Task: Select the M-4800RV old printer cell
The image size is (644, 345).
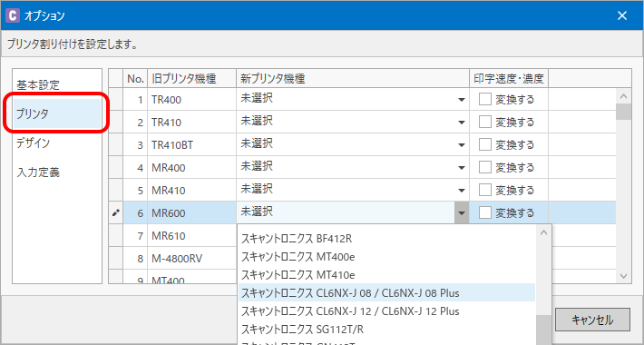Action: click(x=191, y=258)
